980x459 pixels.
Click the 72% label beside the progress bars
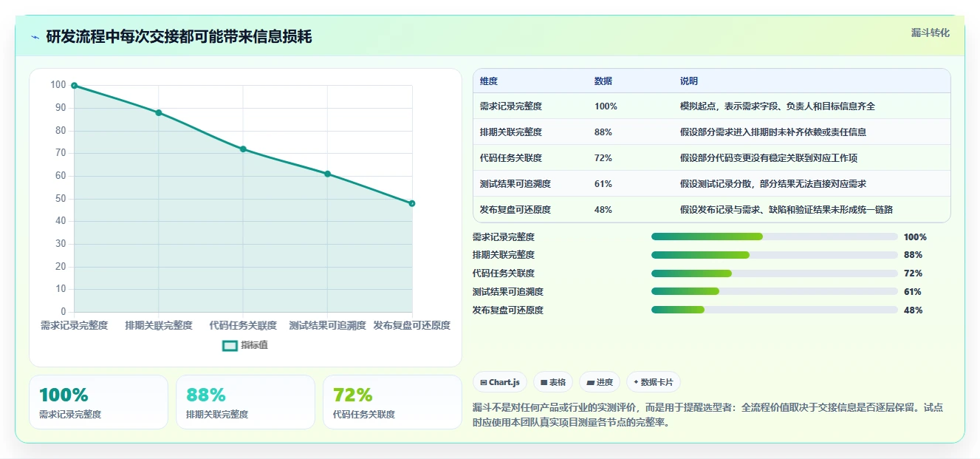pyautogui.click(x=913, y=273)
